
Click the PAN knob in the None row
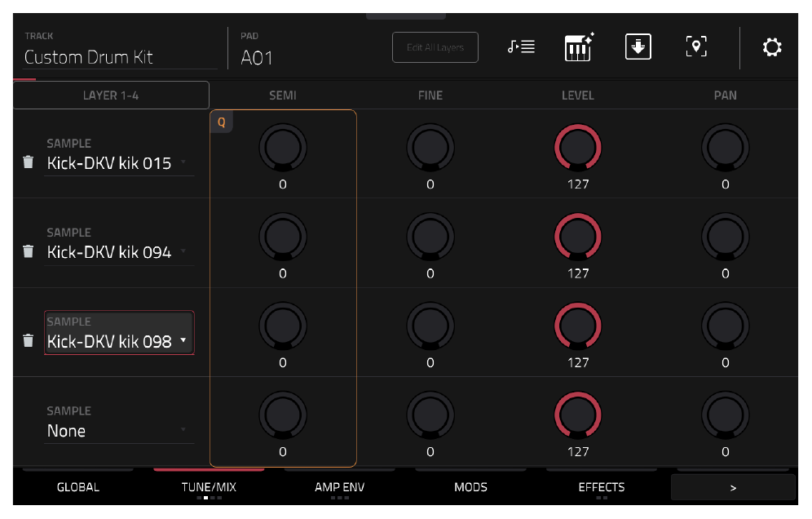click(x=726, y=415)
